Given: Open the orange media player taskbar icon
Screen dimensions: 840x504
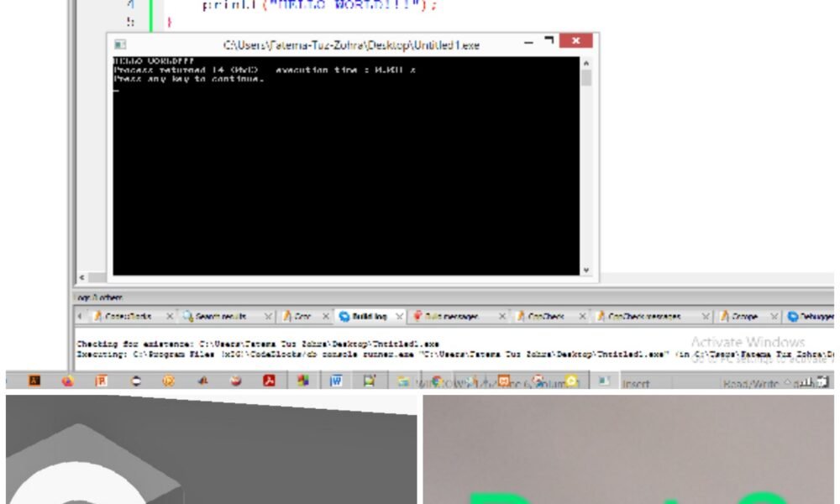Looking at the screenshot, I should pos(168,381).
